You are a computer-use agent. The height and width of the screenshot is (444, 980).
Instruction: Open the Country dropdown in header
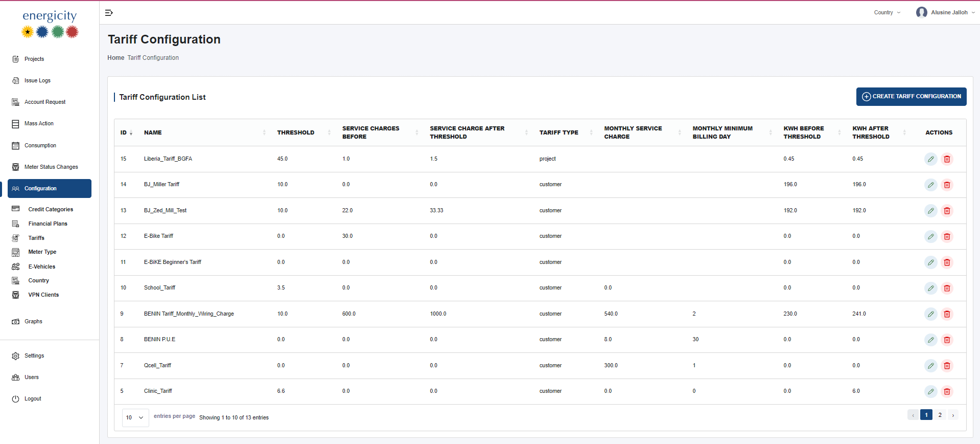pyautogui.click(x=887, y=12)
